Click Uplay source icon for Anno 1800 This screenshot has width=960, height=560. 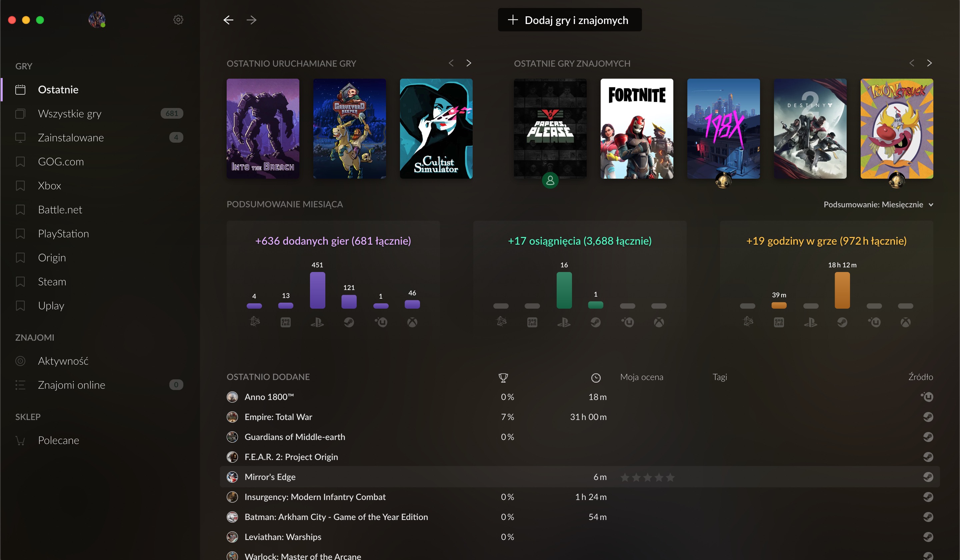(x=927, y=397)
